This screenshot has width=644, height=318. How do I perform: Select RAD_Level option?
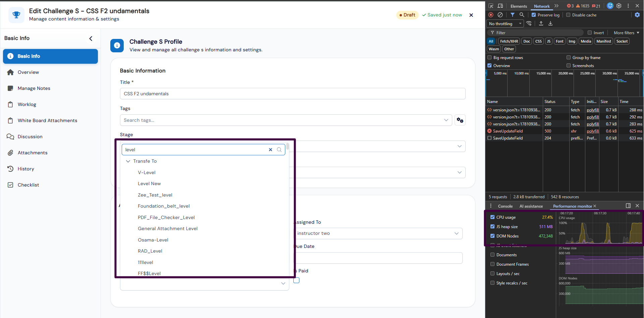coord(150,251)
